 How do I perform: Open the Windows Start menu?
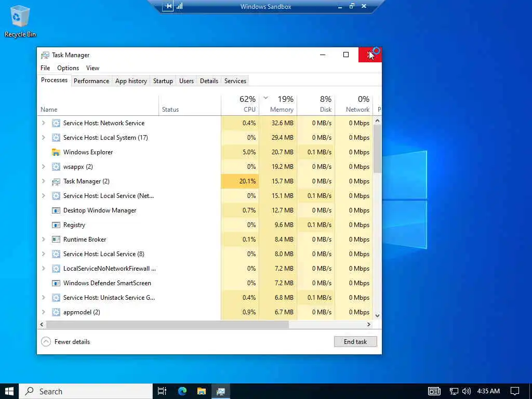click(9, 391)
